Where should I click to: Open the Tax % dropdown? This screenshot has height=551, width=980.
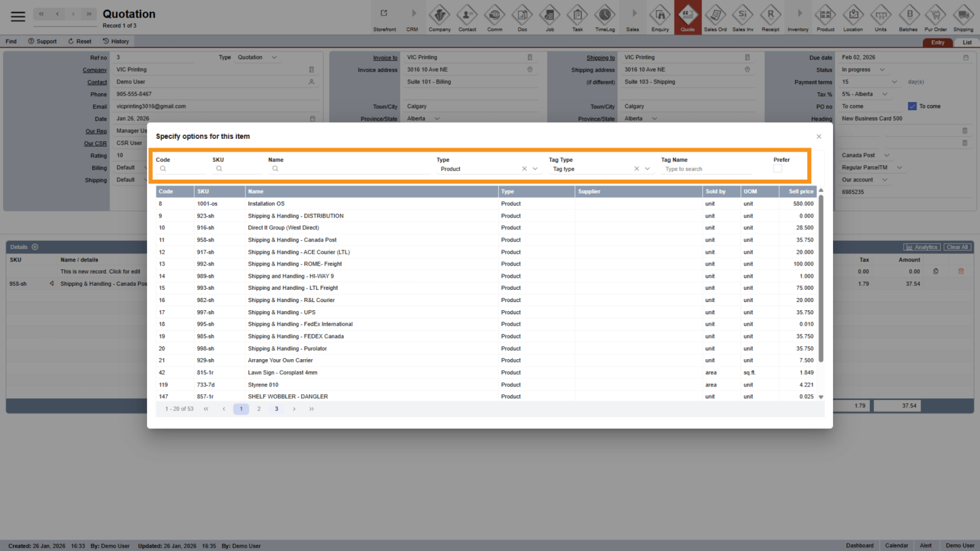point(885,94)
